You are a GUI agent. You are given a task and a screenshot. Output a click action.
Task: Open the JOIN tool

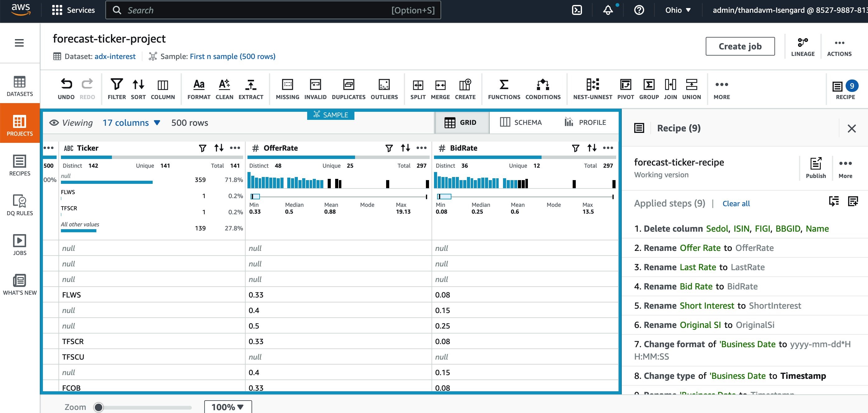[x=670, y=89]
